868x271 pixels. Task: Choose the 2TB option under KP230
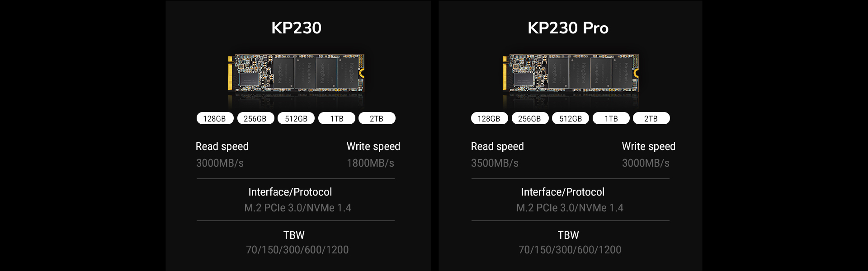[377, 118]
